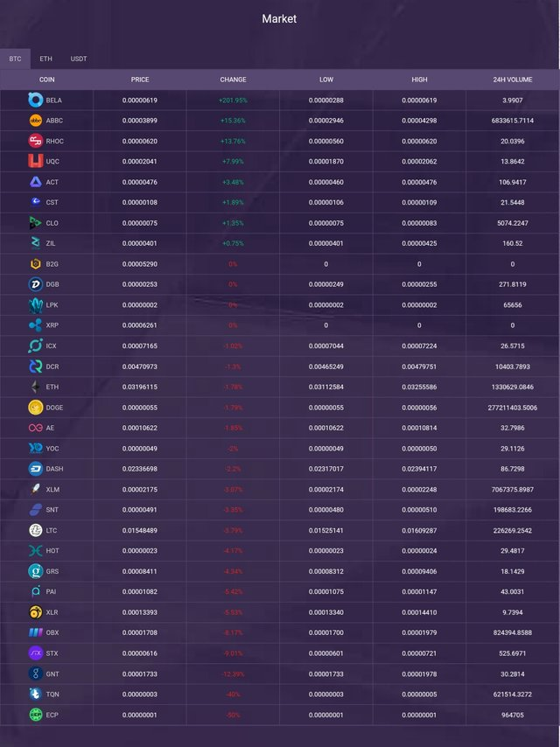This screenshot has width=560, height=747.
Task: Switch to the USDT market tab
Action: pos(79,59)
